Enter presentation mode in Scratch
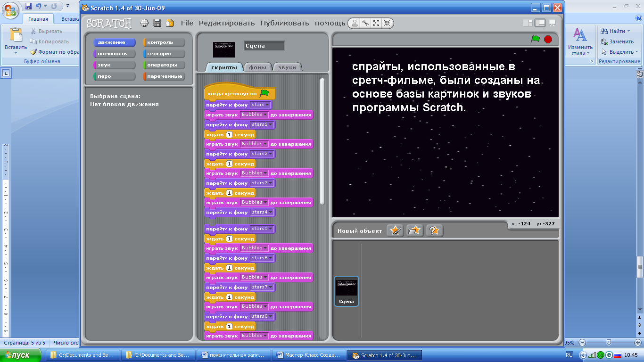This screenshot has width=644, height=362. pos(552,23)
